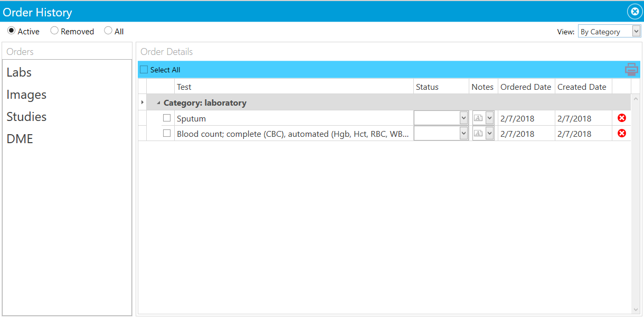Viewport: 644px width, 318px height.
Task: Open the Studies orders list
Action: (26, 117)
